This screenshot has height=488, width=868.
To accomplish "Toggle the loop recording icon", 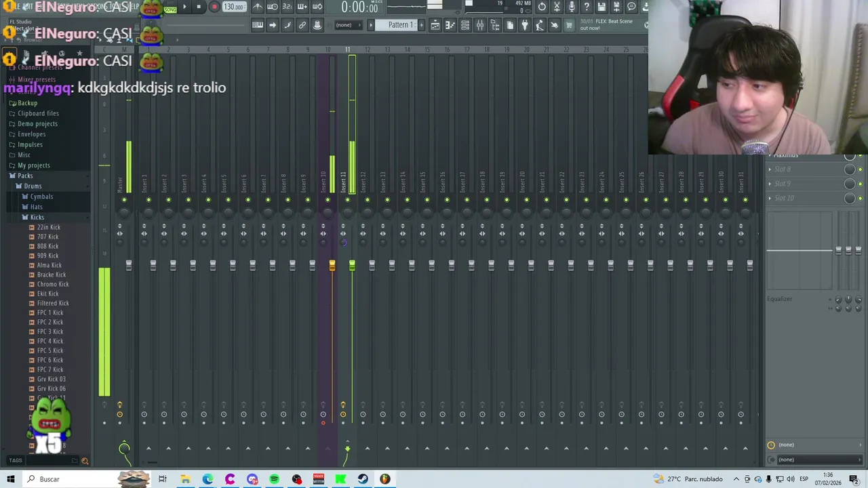I will click(317, 7).
